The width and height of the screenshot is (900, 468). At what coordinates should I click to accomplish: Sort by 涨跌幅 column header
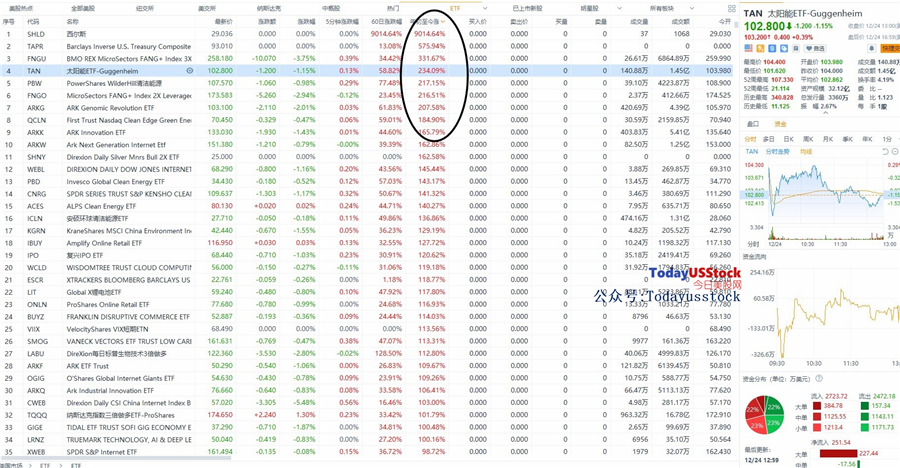tap(306, 21)
